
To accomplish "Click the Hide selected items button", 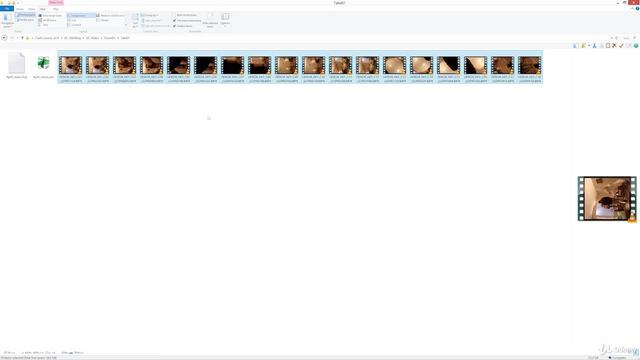I will (210, 20).
